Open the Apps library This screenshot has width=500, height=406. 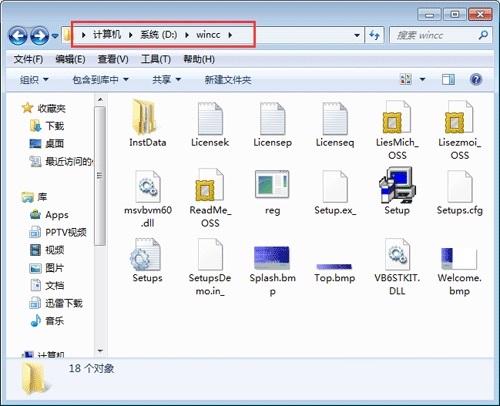click(49, 215)
